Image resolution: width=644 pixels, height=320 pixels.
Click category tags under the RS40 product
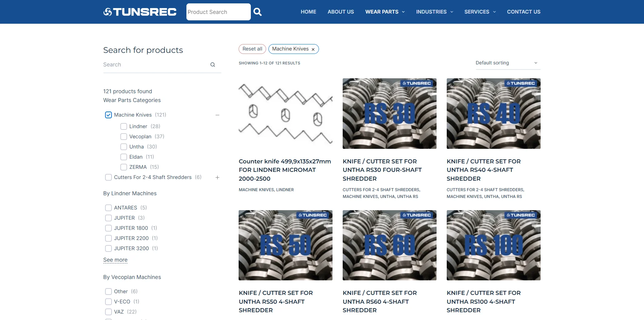pyautogui.click(x=485, y=193)
